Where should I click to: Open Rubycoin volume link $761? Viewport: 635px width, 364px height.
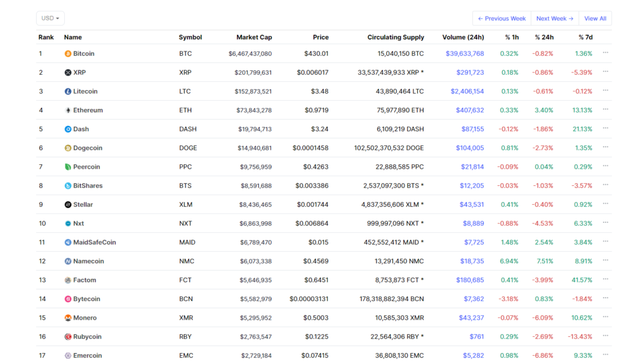477,337
